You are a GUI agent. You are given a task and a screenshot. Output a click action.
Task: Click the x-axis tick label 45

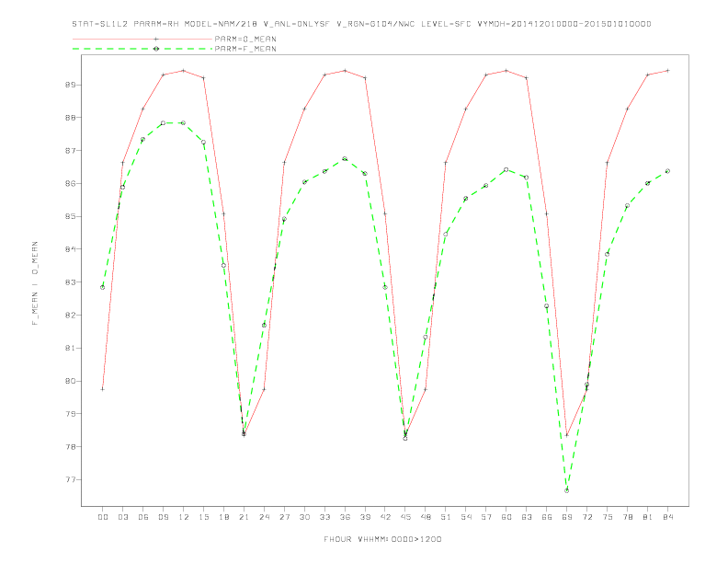click(405, 517)
